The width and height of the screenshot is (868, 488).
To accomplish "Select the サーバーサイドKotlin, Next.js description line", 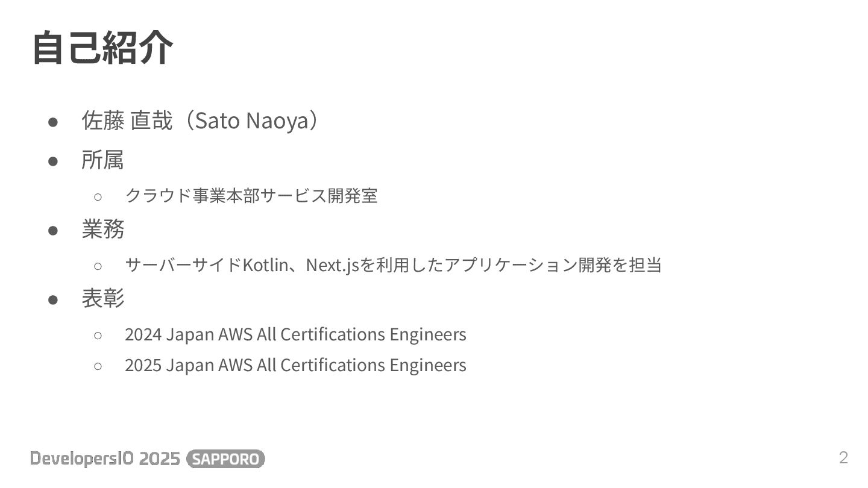I will [392, 265].
